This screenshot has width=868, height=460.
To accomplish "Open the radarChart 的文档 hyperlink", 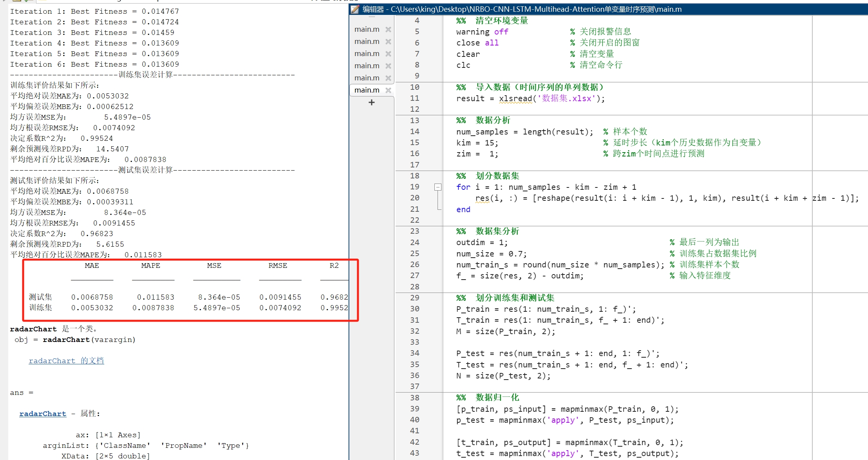I will pos(66,360).
